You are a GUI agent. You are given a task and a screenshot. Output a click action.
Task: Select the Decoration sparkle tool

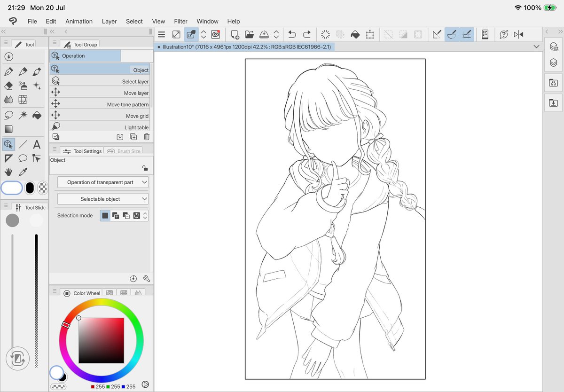(x=37, y=86)
